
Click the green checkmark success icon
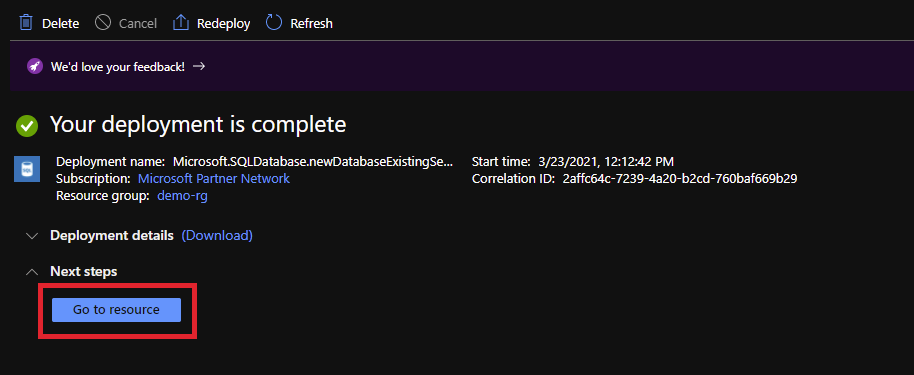27,125
